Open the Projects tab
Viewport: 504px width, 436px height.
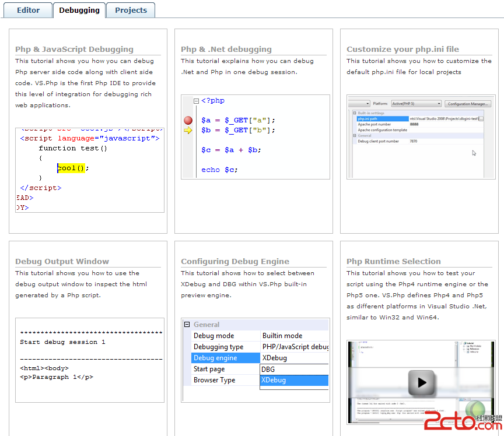point(131,10)
